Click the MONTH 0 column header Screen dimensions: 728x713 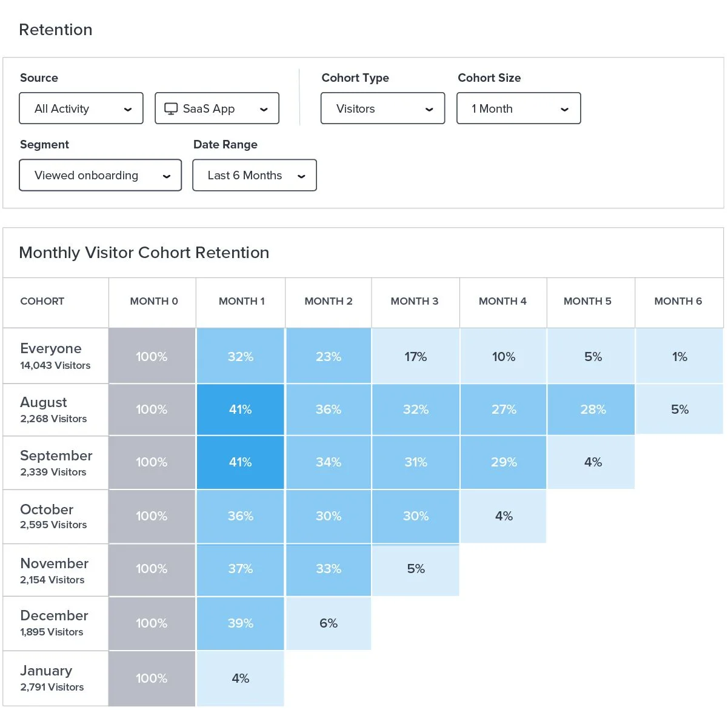coord(154,301)
